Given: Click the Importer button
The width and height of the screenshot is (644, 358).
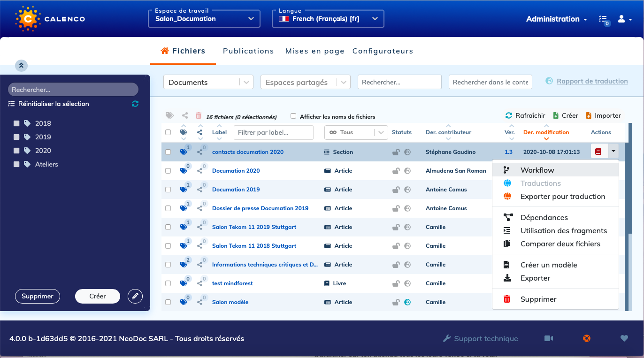Looking at the screenshot, I should click(603, 115).
